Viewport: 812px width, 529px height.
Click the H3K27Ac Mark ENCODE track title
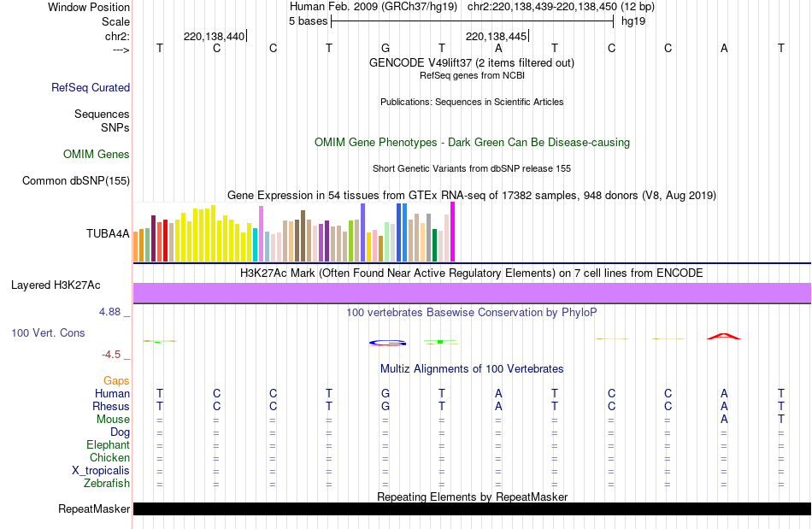(472, 273)
